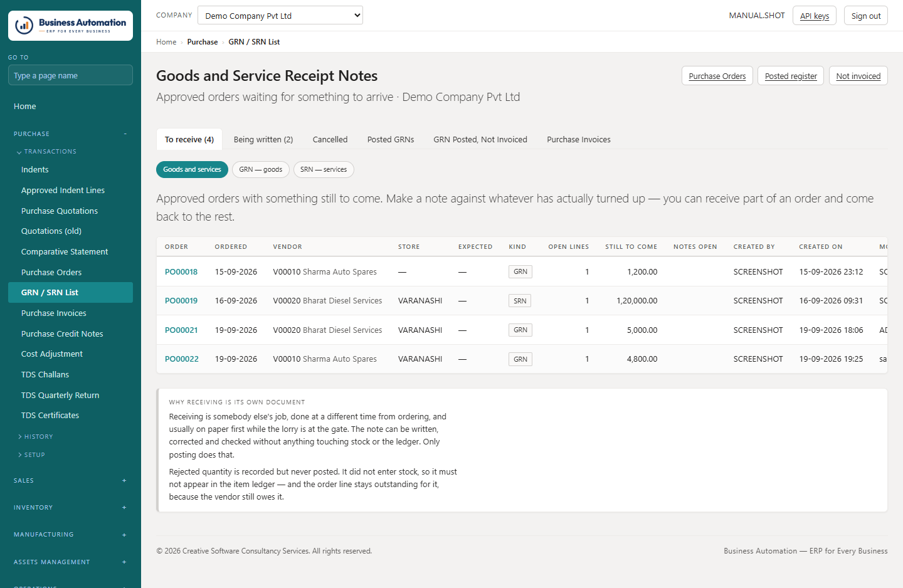Click the SRN badge in PO00019 row
The width and height of the screenshot is (903, 588).
coord(520,301)
